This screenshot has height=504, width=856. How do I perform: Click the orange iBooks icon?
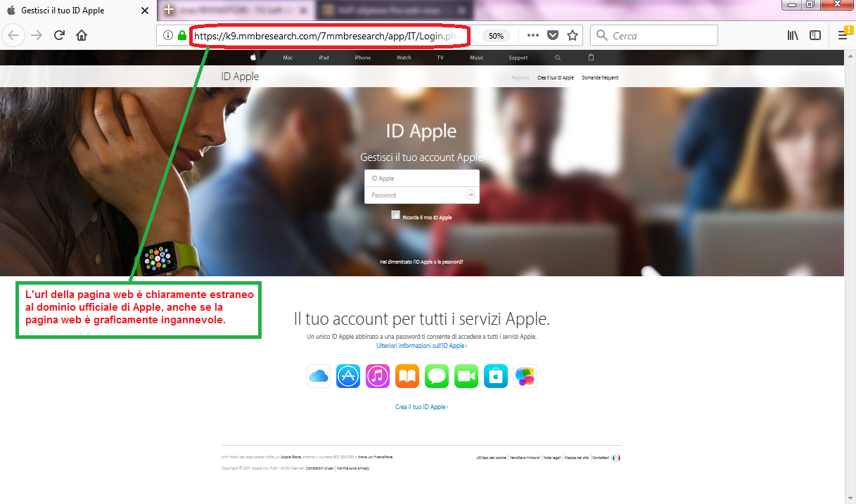pos(407,376)
